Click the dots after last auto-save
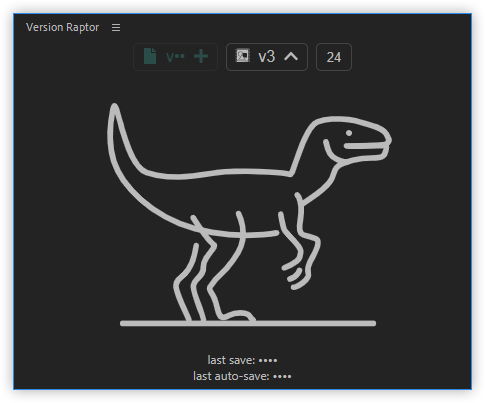This screenshot has width=485, height=403. point(282,377)
